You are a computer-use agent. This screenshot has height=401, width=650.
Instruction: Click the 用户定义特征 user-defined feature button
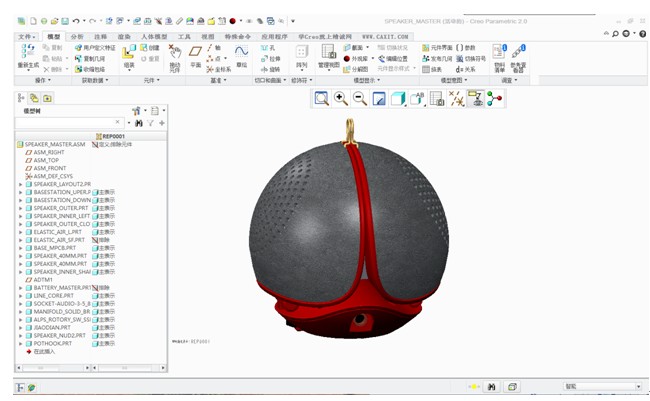point(95,48)
